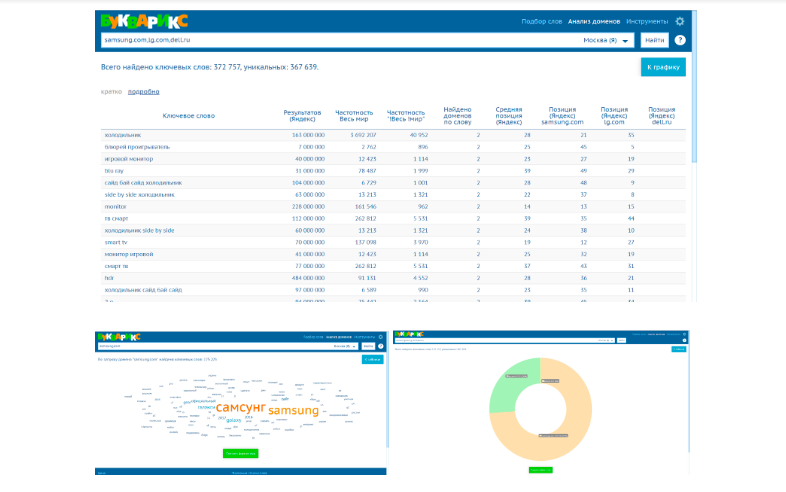The image size is (786, 492).
Task: Select the keyword монитор игровой
Action: pos(129,254)
